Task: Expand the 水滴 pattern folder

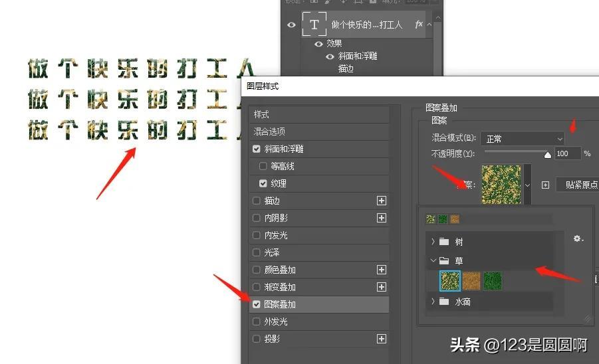Action: click(x=433, y=302)
